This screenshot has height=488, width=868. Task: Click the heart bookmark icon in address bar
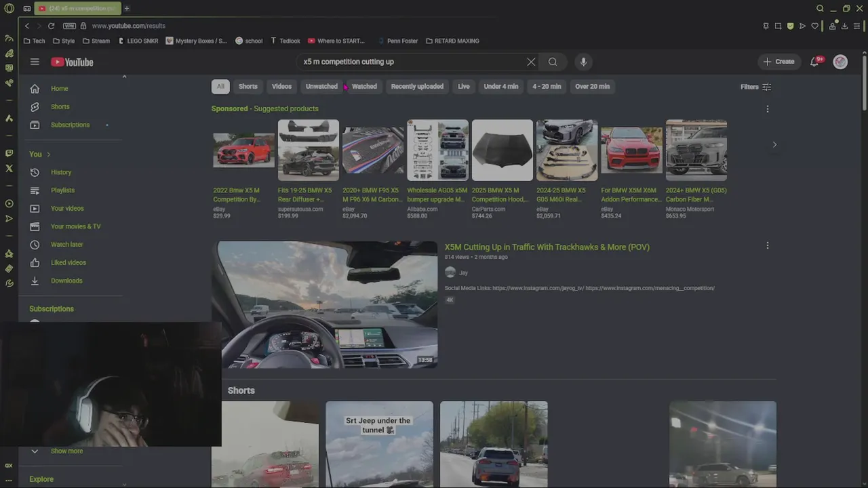[814, 26]
